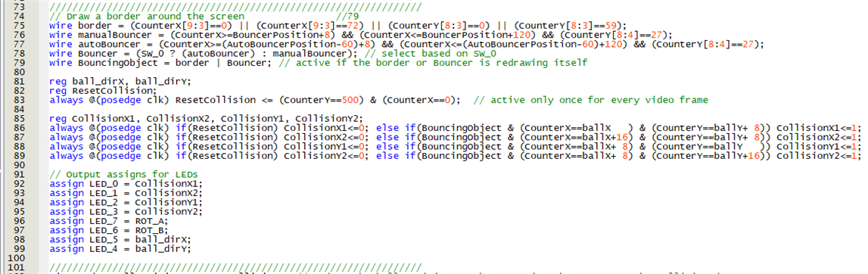Click 'assign LED_2 = CollisionY1;'
Screen dimensions: 868x274
point(126,204)
